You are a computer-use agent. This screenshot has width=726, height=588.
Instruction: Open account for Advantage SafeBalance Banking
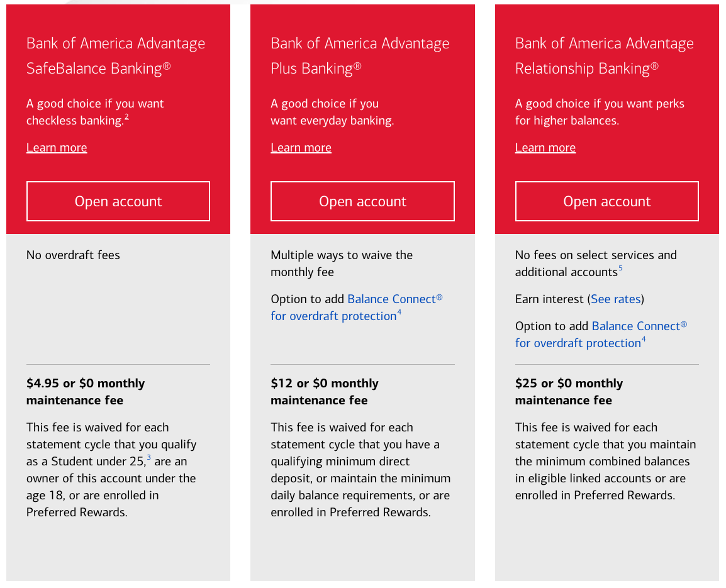point(118,201)
